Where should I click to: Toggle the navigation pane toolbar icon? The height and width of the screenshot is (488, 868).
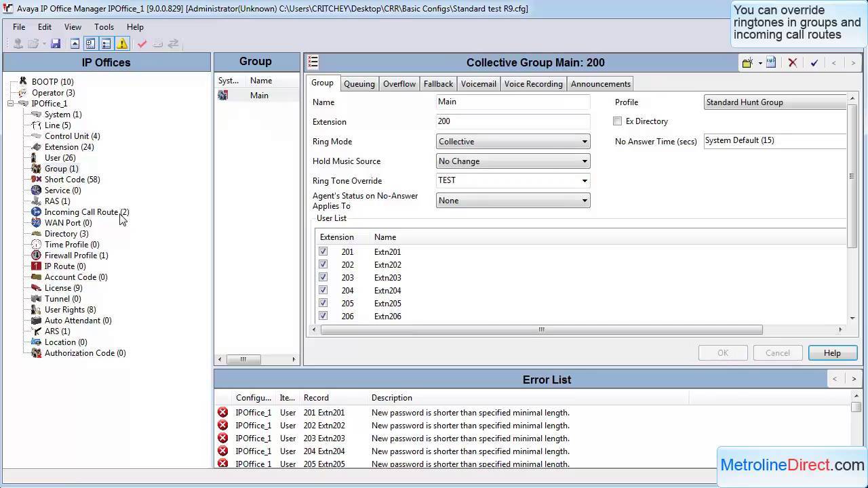pyautogui.click(x=90, y=43)
